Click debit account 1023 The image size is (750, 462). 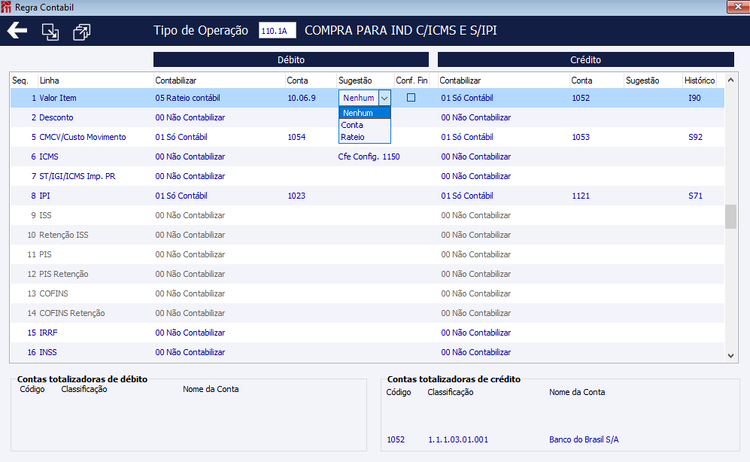tap(297, 196)
